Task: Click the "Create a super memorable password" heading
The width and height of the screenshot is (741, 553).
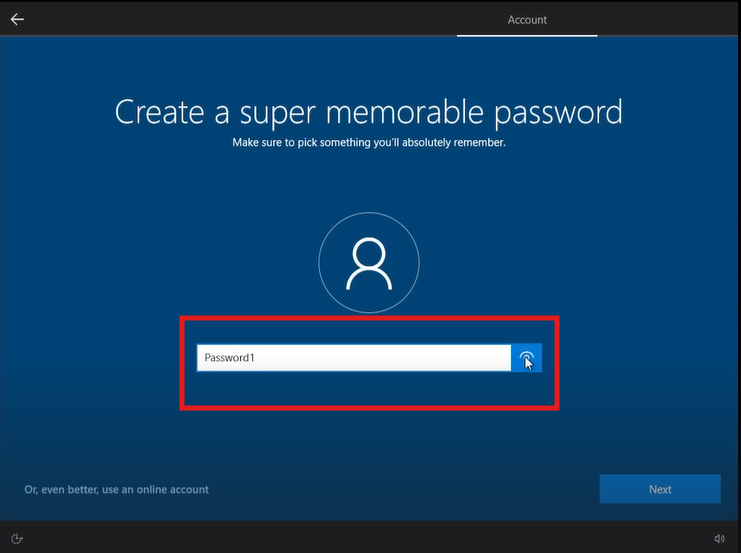Action: [369, 112]
